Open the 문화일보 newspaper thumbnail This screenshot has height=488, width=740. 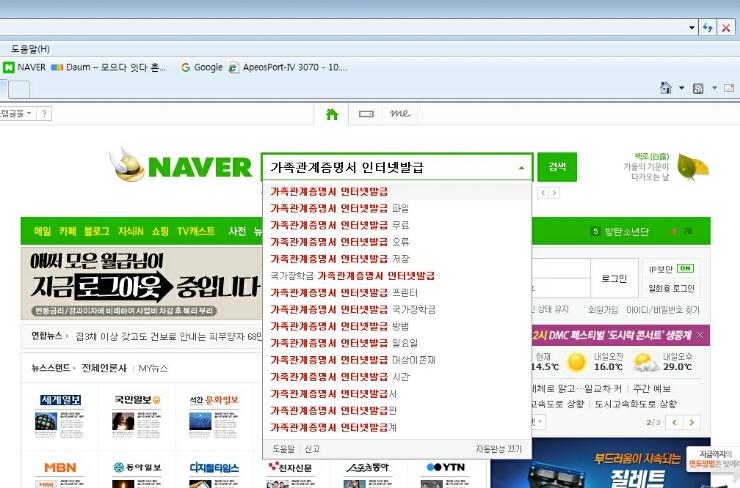[x=214, y=416]
